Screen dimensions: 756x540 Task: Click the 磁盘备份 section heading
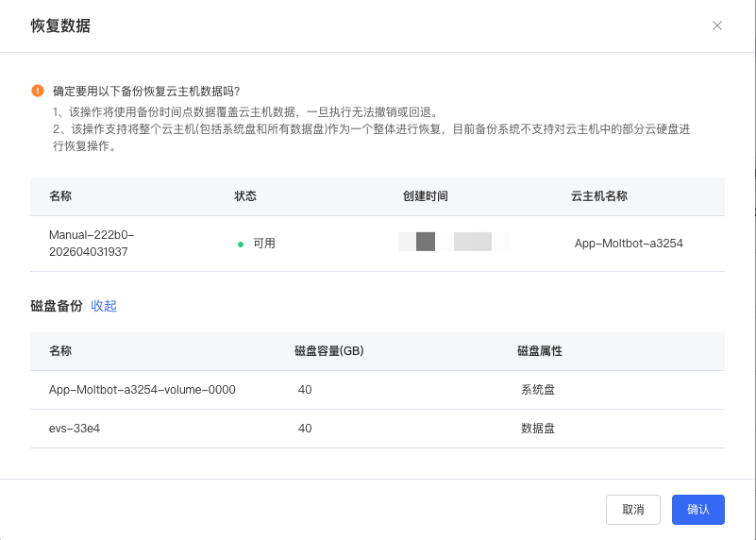point(57,306)
